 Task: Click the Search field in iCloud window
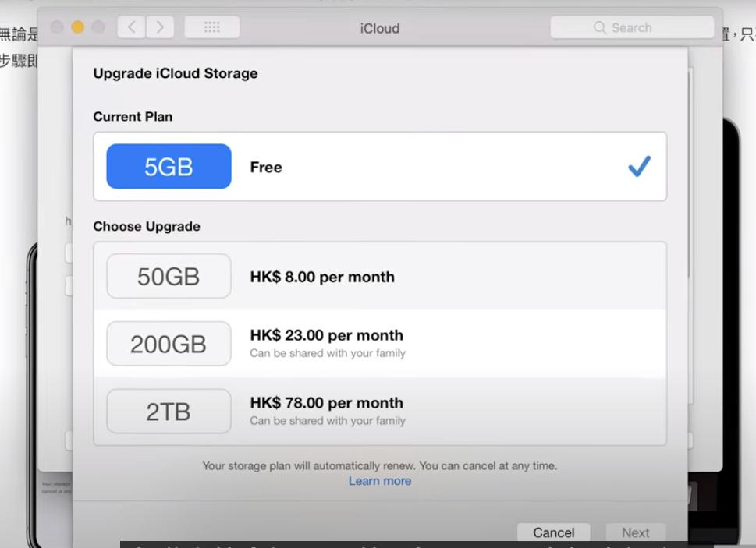(632, 27)
